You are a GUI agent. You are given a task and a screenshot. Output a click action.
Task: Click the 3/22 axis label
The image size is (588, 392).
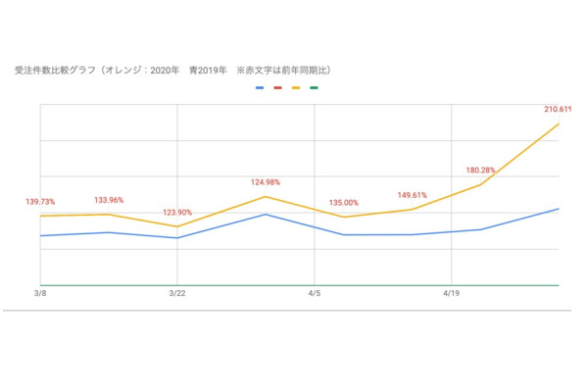click(x=177, y=292)
